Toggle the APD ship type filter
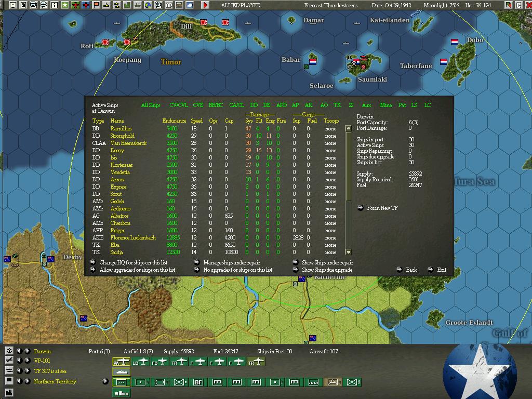Screen dimensions: 532x399 (x=282, y=105)
